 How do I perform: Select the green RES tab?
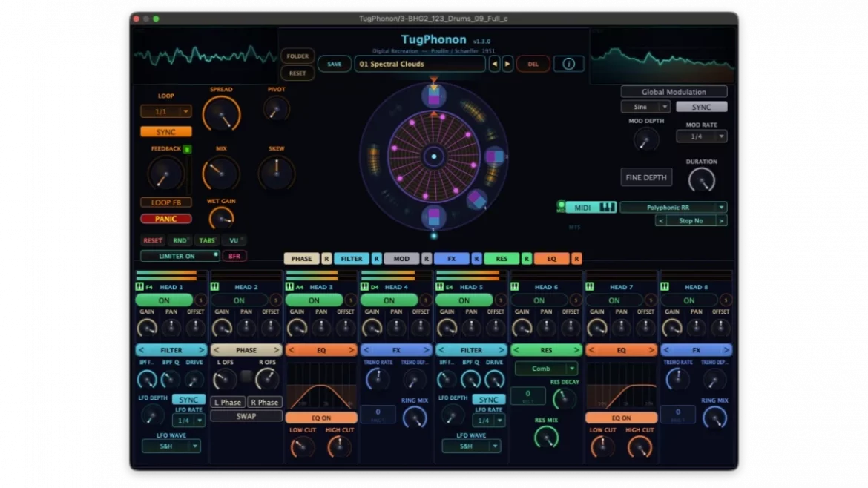pyautogui.click(x=502, y=258)
